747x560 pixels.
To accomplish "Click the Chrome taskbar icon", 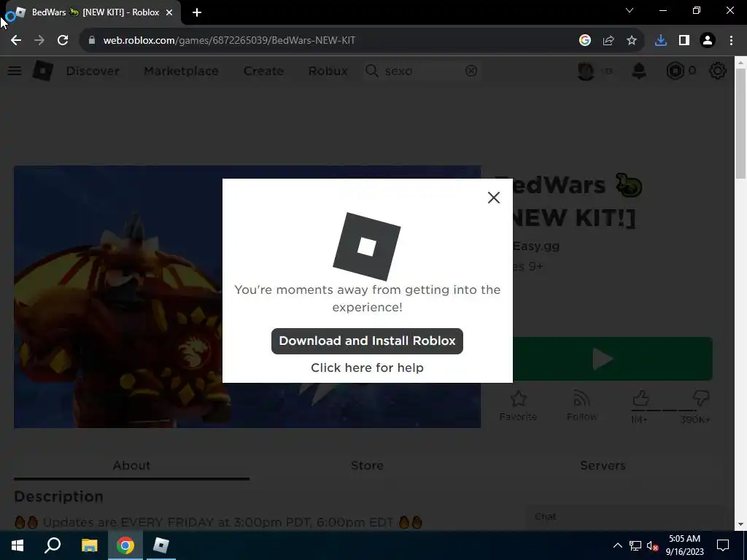I will click(125, 545).
